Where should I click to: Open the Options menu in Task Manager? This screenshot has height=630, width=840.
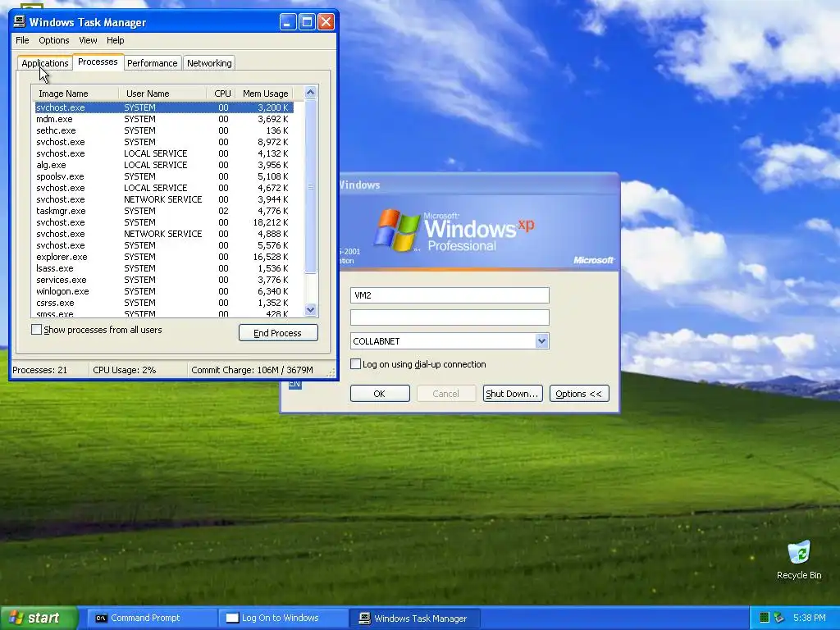click(x=53, y=40)
